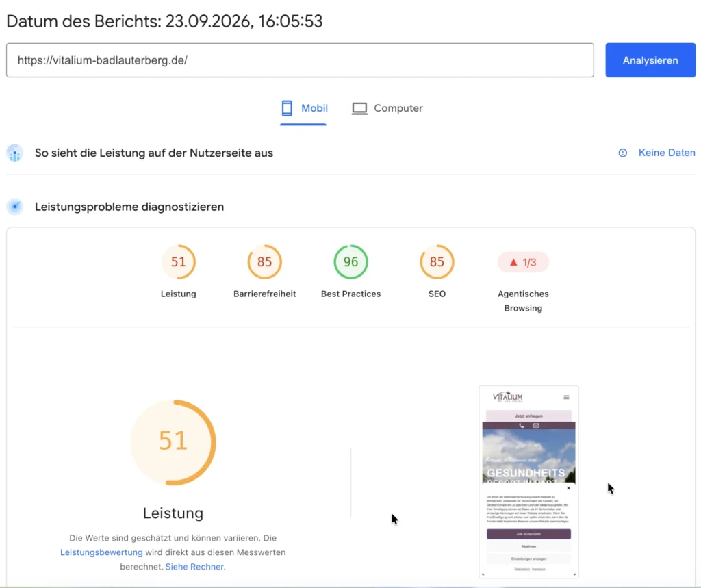Viewport: 701px width, 588px height.
Task: Click the Agentisches Browsing label
Action: [x=523, y=301]
